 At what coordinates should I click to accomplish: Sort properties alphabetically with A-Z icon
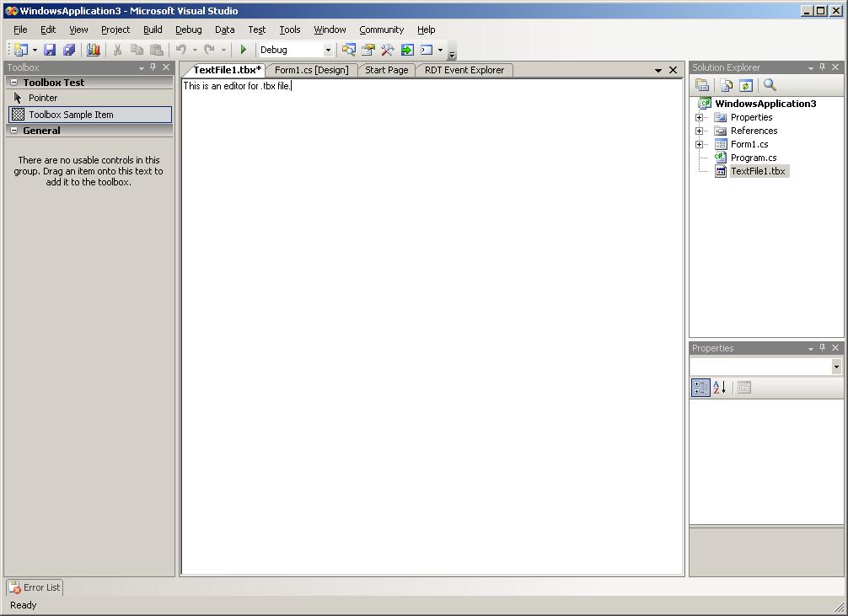[x=719, y=388]
